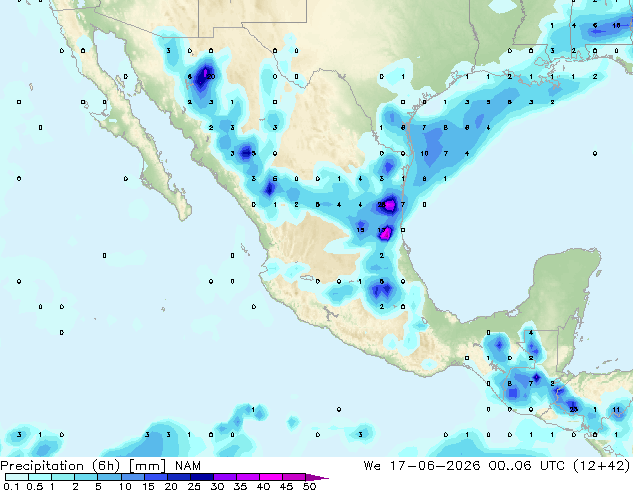Click the map value "28" beside magenta core
This screenshot has height=490, width=634.
pos(381,205)
